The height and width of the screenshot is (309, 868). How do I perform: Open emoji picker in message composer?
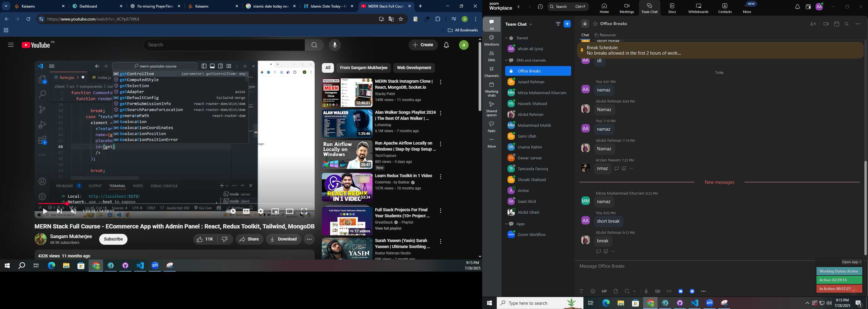click(x=593, y=291)
